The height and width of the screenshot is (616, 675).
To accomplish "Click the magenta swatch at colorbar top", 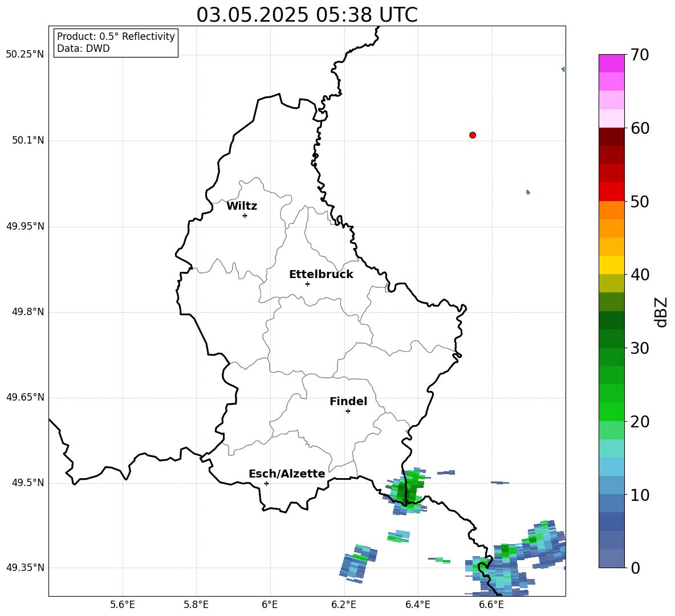I will 611,63.
